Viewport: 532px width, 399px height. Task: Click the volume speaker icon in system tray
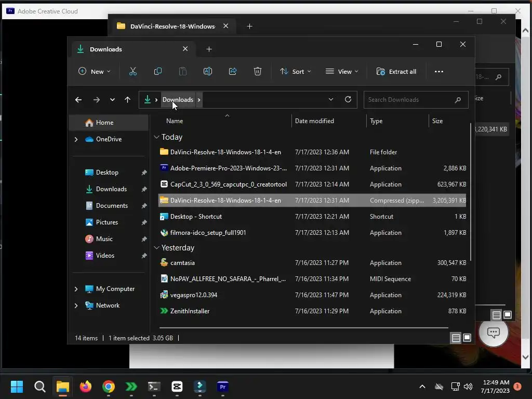[x=468, y=387]
